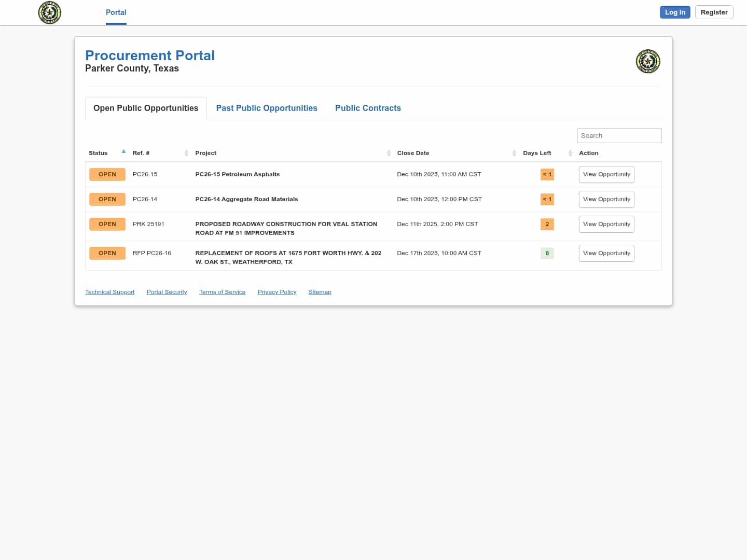The image size is (747, 560).
Task: Open the Privacy Policy footer link
Action: pos(276,292)
